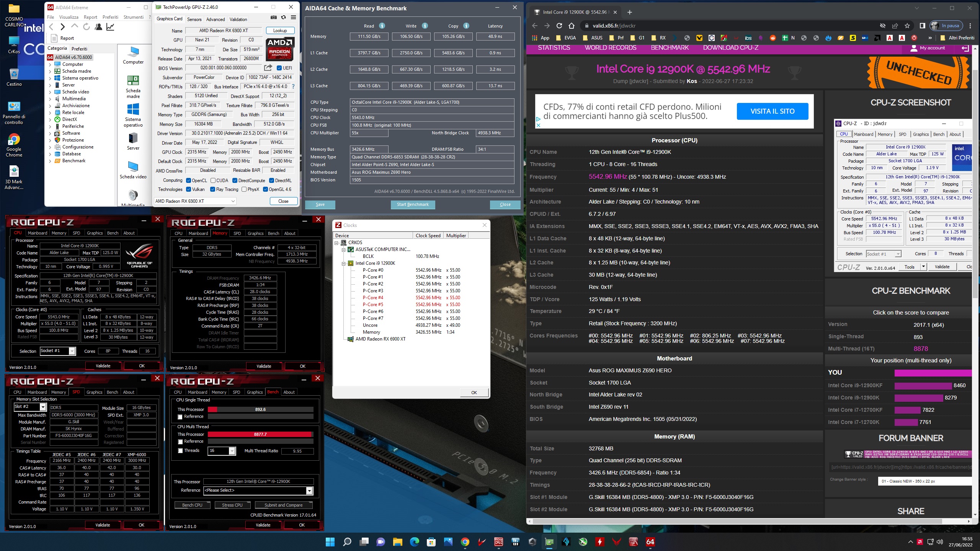Collapse Intel Core i9 12900K node in Clocks
The image size is (980, 551).
(344, 263)
